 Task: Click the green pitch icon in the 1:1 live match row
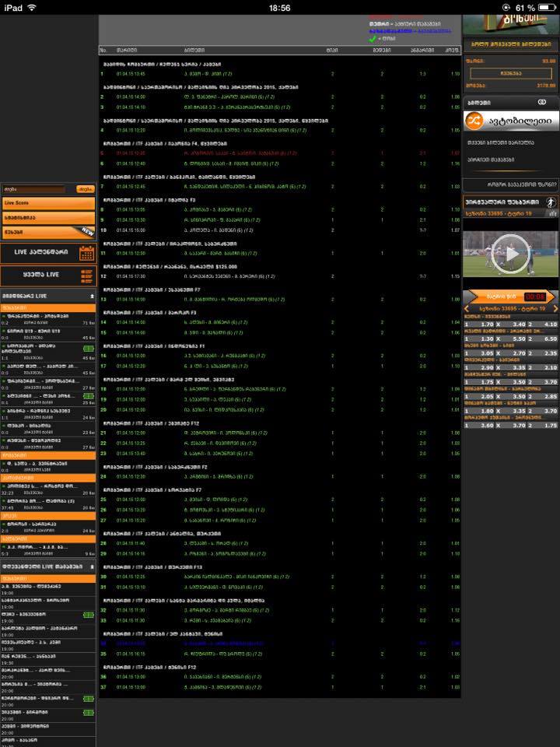coord(89,349)
